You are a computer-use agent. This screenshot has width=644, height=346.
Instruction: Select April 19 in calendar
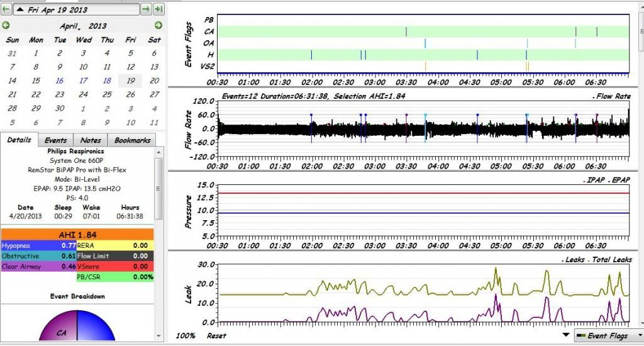pyautogui.click(x=131, y=81)
